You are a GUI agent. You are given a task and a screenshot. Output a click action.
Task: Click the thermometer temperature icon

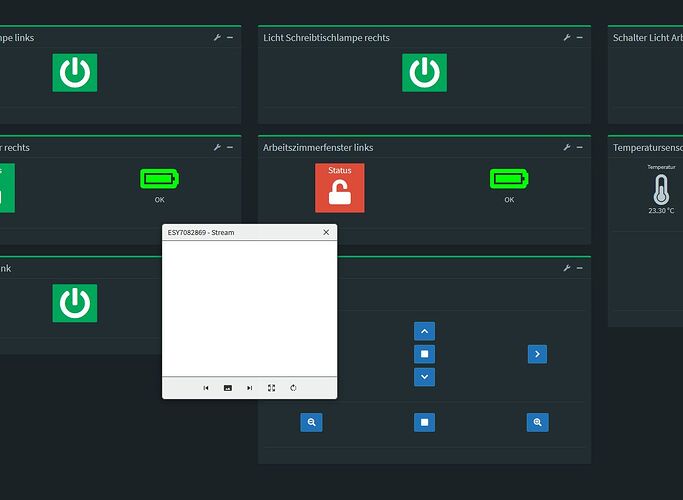click(x=661, y=189)
